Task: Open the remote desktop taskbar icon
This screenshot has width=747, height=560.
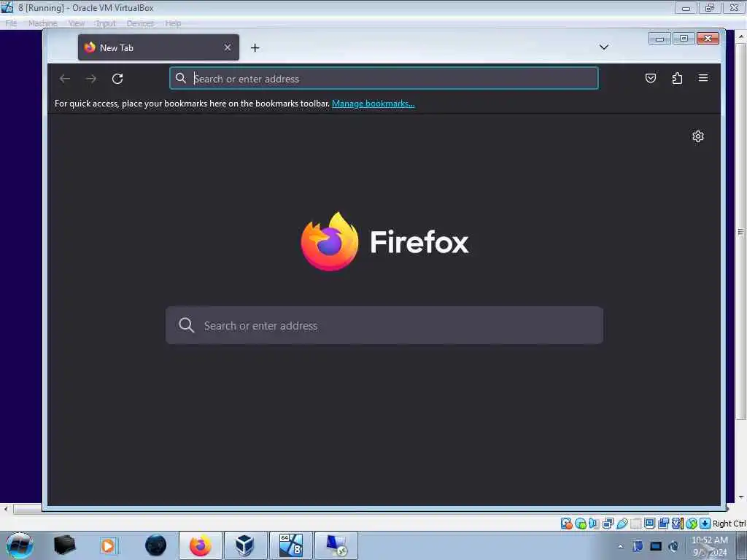Action: pyautogui.click(x=336, y=545)
